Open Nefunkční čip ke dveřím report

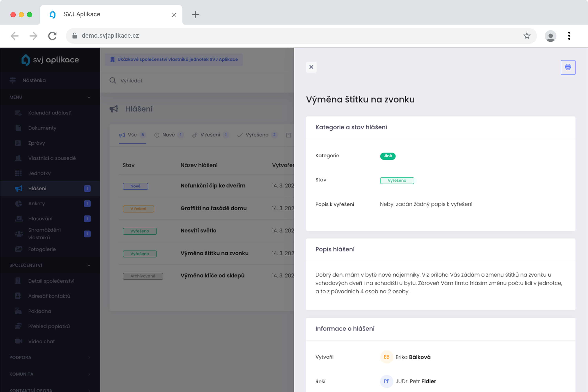[213, 186]
